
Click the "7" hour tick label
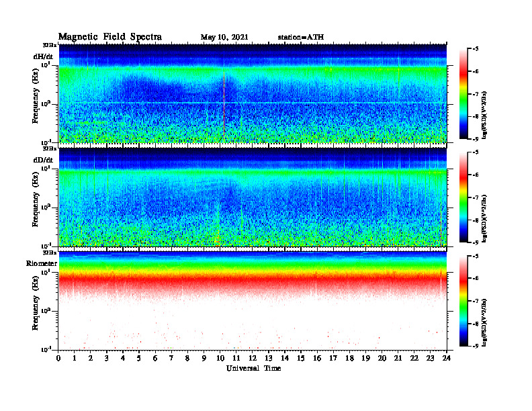coord(171,358)
